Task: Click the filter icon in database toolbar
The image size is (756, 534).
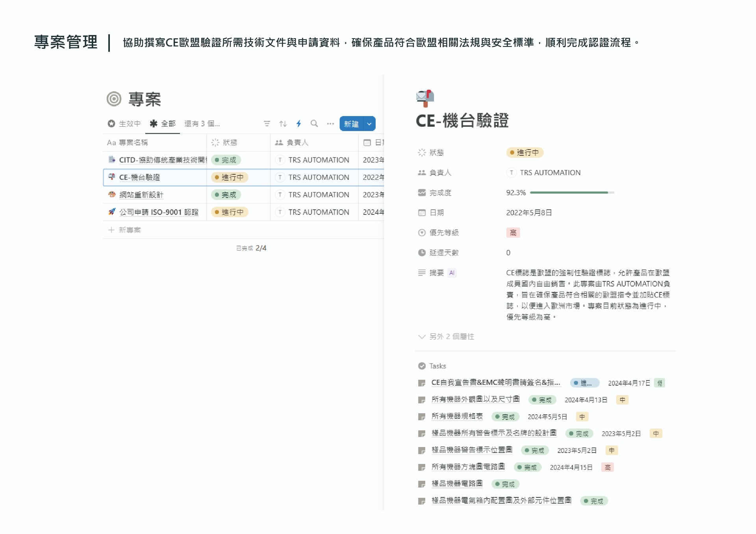Action: pos(267,124)
